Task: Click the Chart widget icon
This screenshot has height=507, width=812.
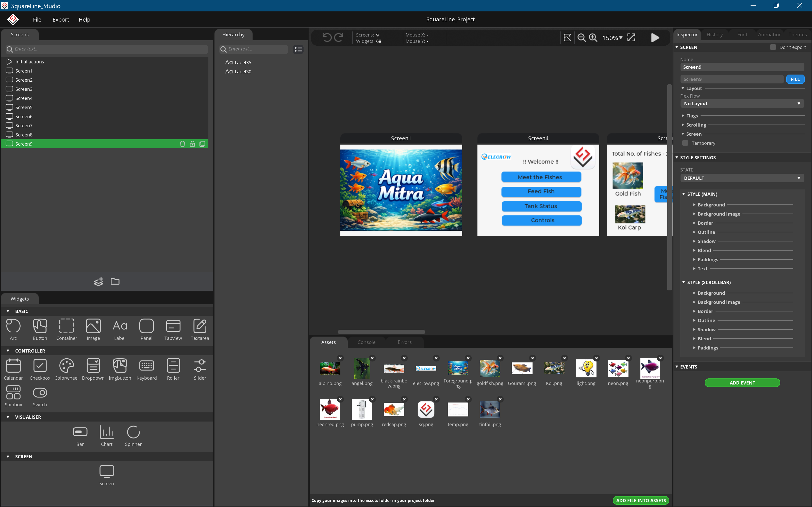Action: pyautogui.click(x=107, y=432)
